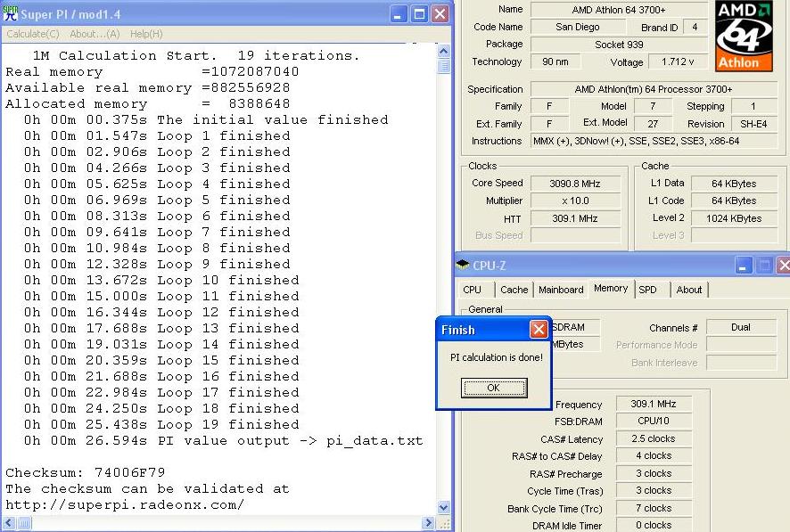
Task: Click the CAS# Latency value 2.5 clocks
Action: coord(654,438)
